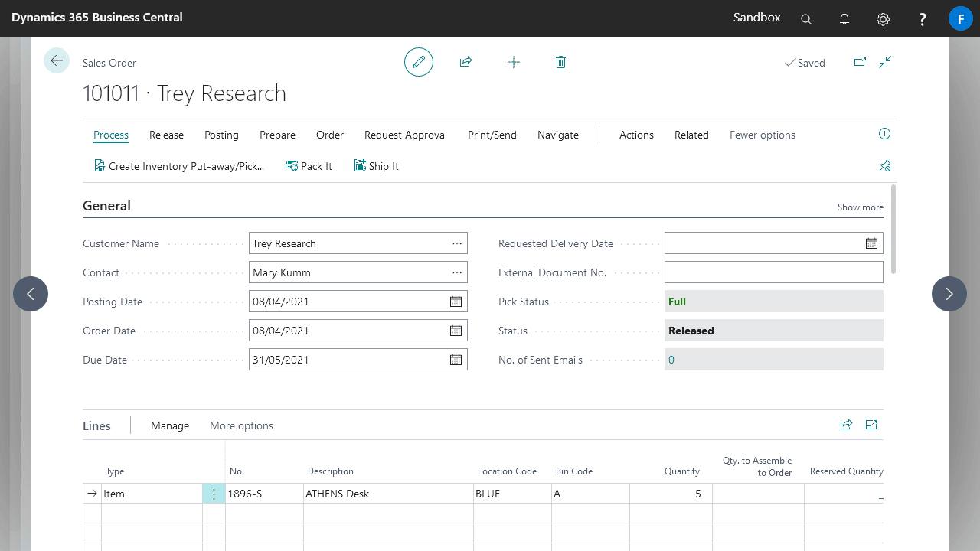The image size is (980, 551).
Task: Open the settings gear icon
Action: coord(884,19)
